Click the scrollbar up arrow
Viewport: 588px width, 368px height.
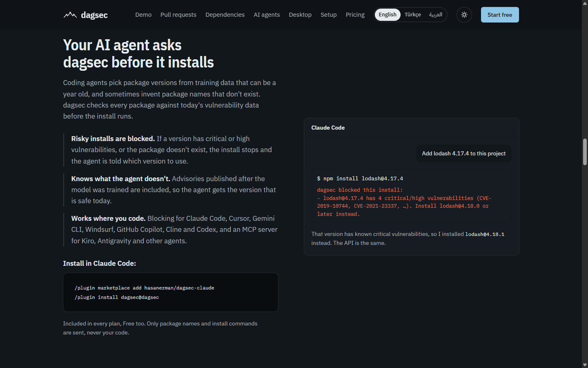click(x=585, y=3)
